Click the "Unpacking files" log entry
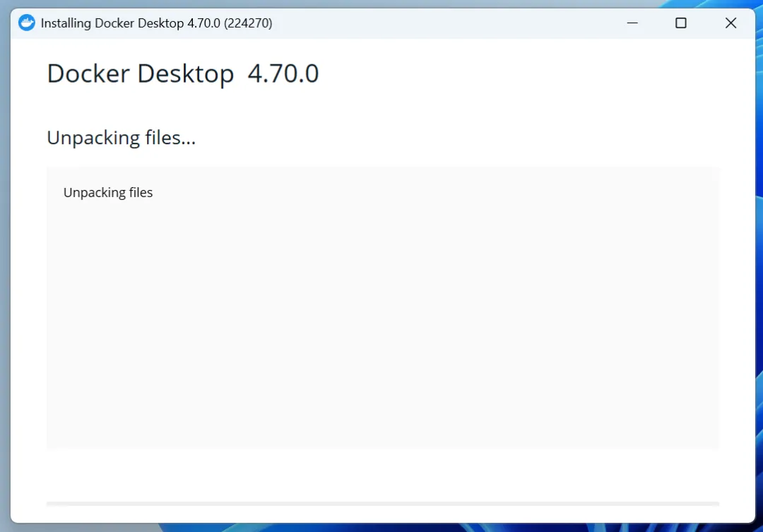Viewport: 763px width, 532px height. click(108, 193)
